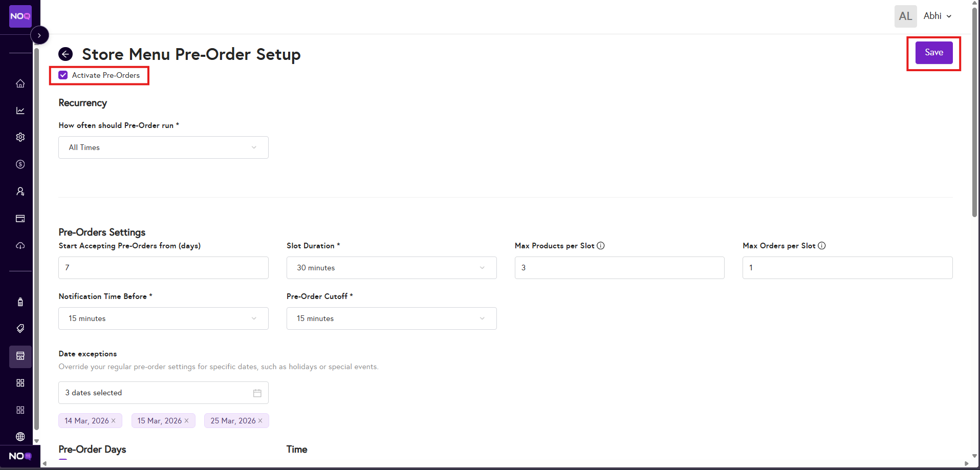Click the dollar coin icon in sidebar

pos(20,164)
